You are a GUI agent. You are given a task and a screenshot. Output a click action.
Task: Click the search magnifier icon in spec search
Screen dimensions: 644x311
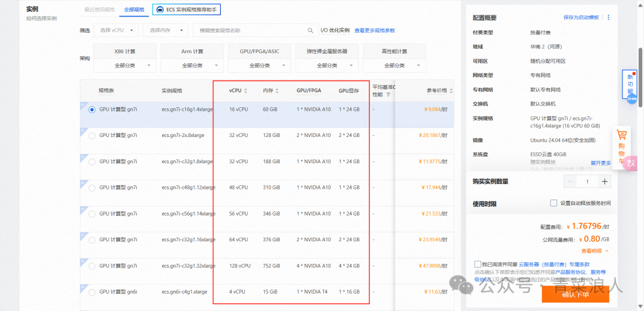[311, 30]
